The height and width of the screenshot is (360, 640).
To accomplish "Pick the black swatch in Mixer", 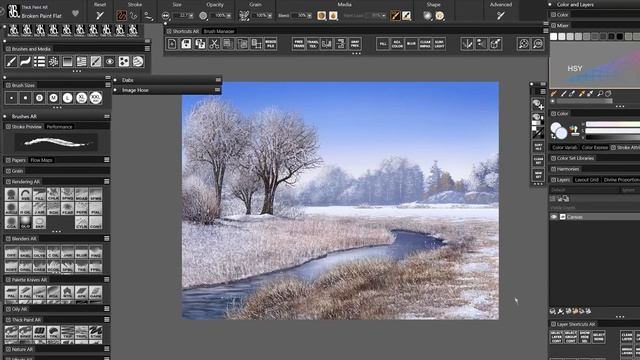I will coord(620,37).
